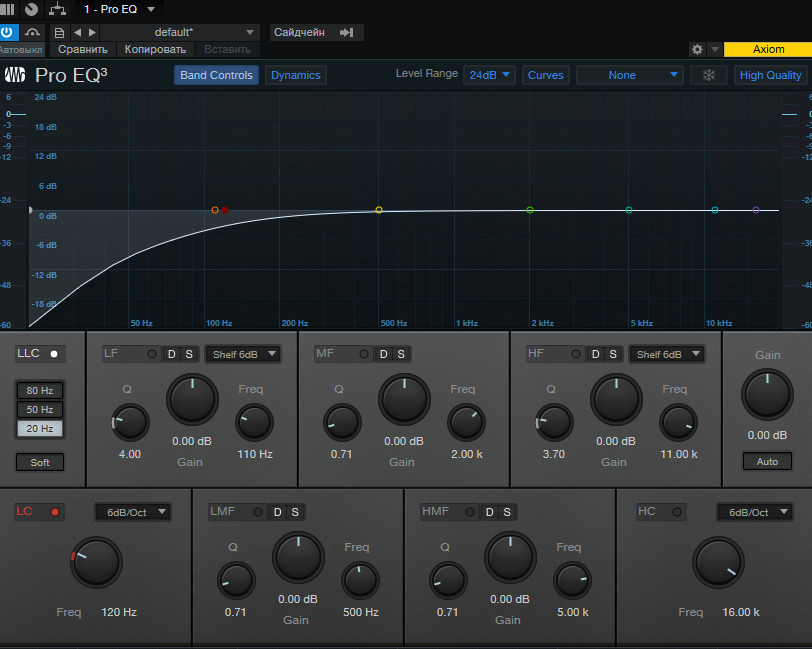Click the HF band D dynamics button
Viewport: 812px width, 649px height.
click(596, 354)
